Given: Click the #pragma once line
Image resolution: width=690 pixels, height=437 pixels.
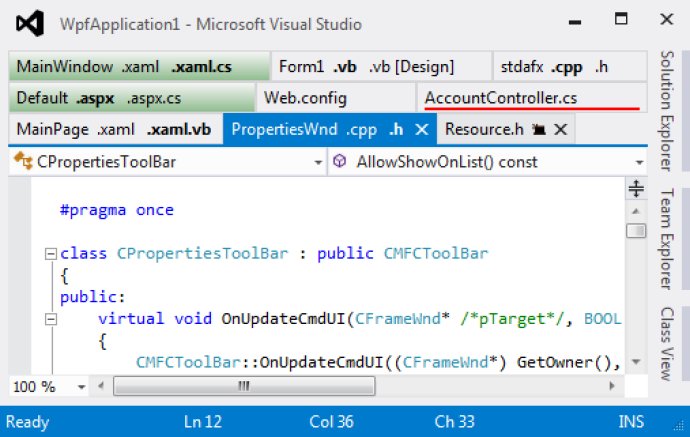Looking at the screenshot, I should pos(117,210).
